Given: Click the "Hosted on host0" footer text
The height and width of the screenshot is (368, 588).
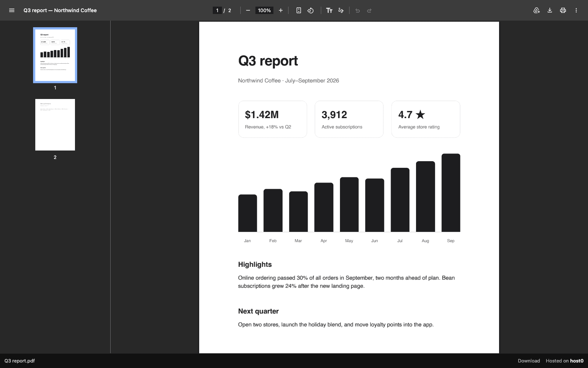Looking at the screenshot, I should pos(564,361).
